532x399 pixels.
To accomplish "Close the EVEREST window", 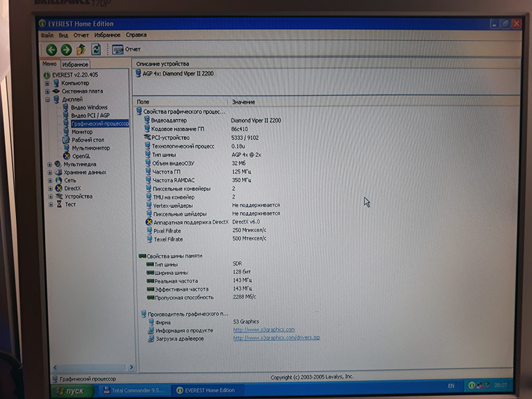I will (516, 23).
